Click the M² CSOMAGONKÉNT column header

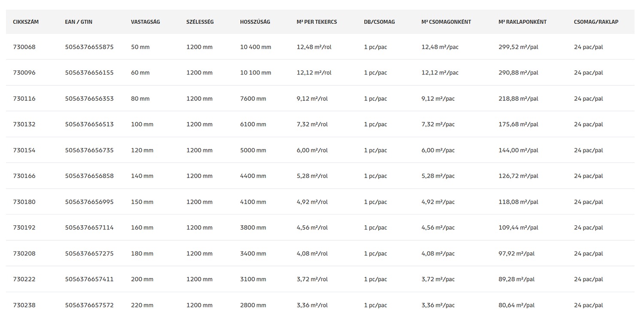[446, 22]
